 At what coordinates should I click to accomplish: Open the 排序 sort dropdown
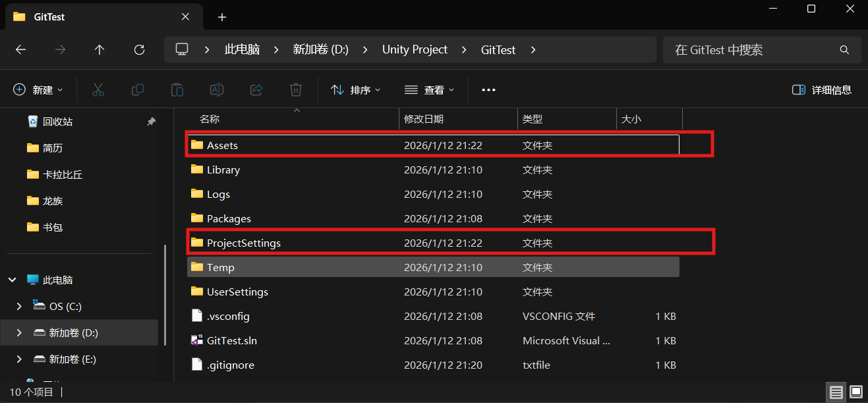[356, 90]
